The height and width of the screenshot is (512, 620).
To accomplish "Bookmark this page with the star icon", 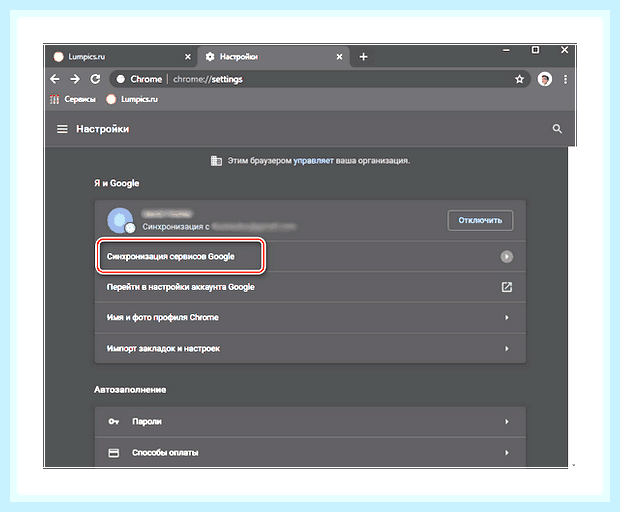I will [x=519, y=79].
